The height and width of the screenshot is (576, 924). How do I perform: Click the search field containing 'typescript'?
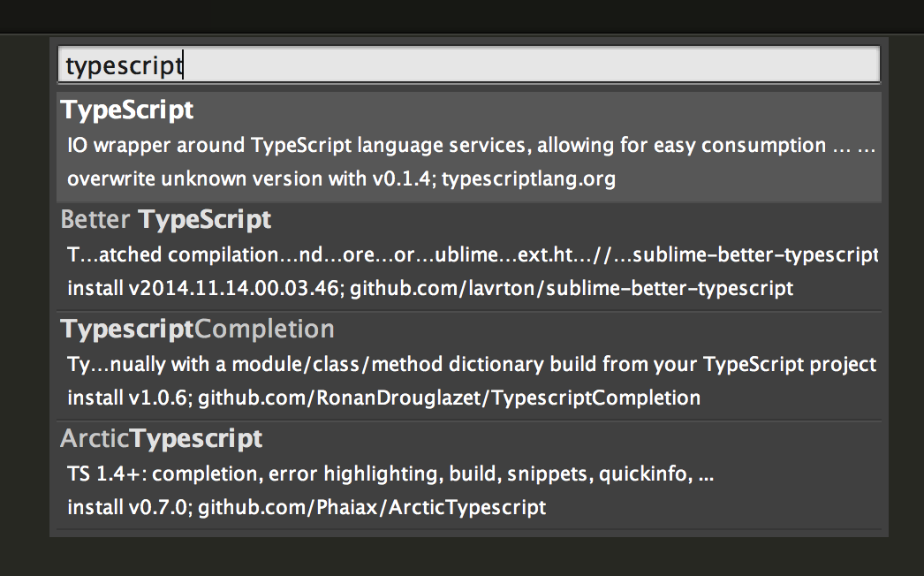468,64
